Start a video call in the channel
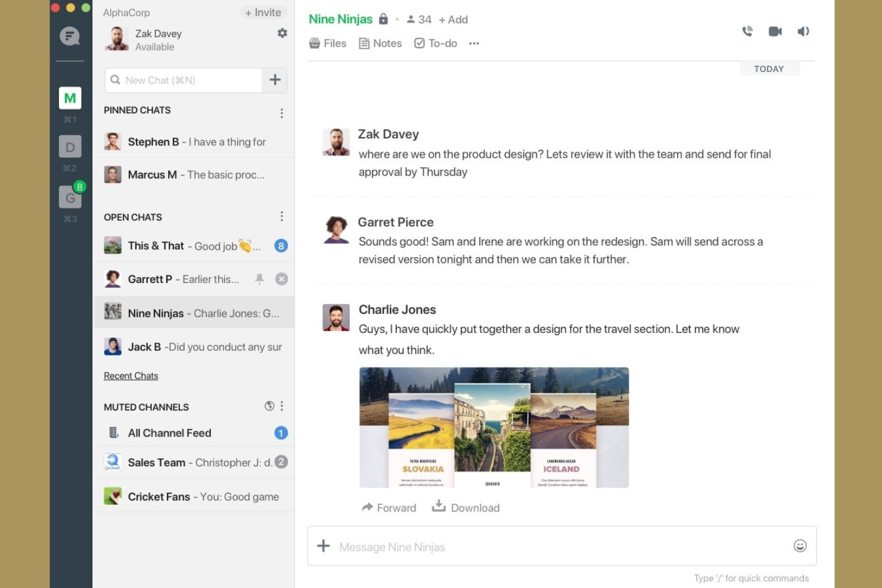The image size is (882, 588). tap(775, 31)
